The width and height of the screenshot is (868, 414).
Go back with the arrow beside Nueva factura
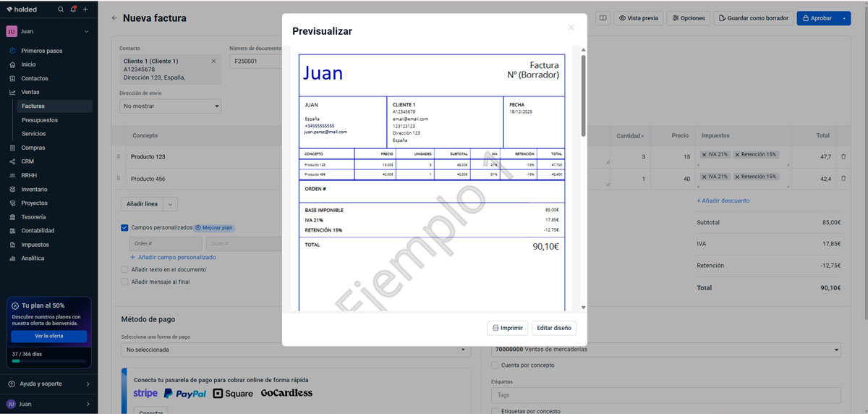pyautogui.click(x=114, y=18)
